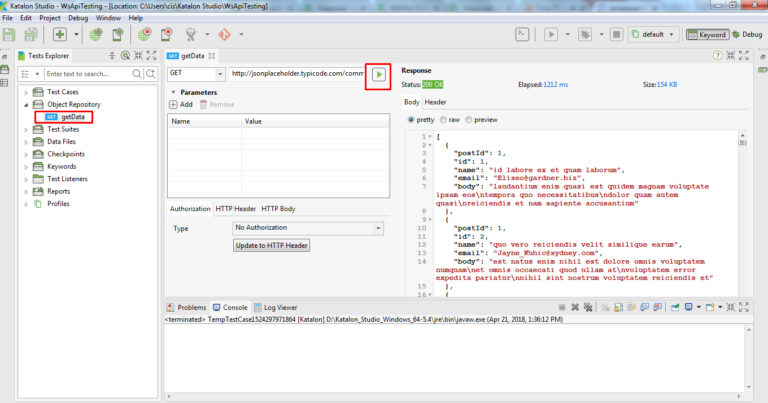Screen dimensions: 768x403
Task: Open the dropdown arrow next to New icon
Action: coord(76,34)
